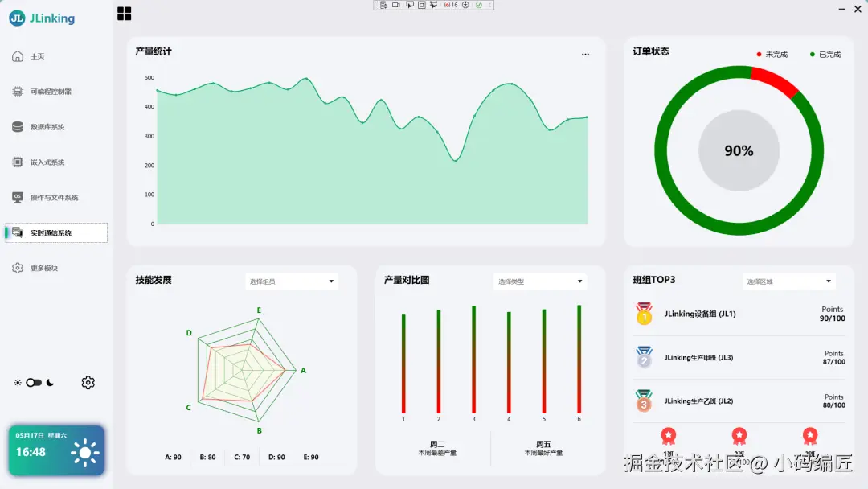Click the real-time communication icon
Image resolution: width=868 pixels, height=489 pixels.
pyautogui.click(x=18, y=232)
